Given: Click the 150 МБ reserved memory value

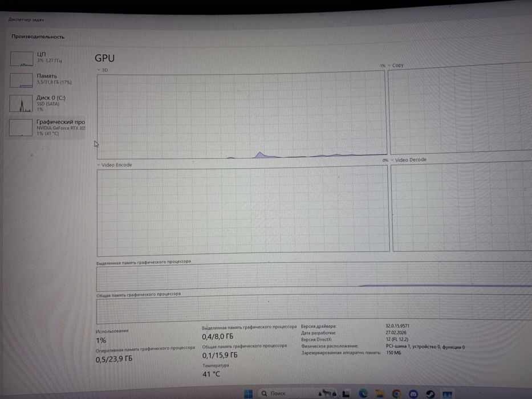Looking at the screenshot, I should coord(393,353).
